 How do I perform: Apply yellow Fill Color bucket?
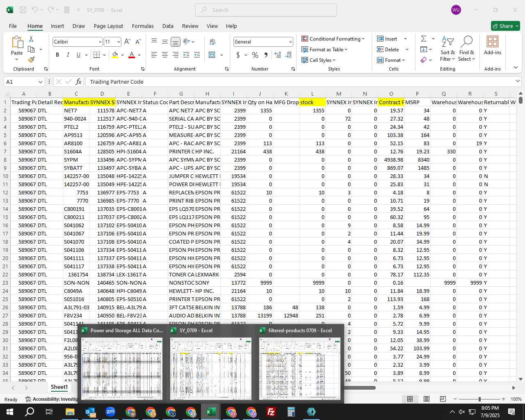pyautogui.click(x=115, y=55)
